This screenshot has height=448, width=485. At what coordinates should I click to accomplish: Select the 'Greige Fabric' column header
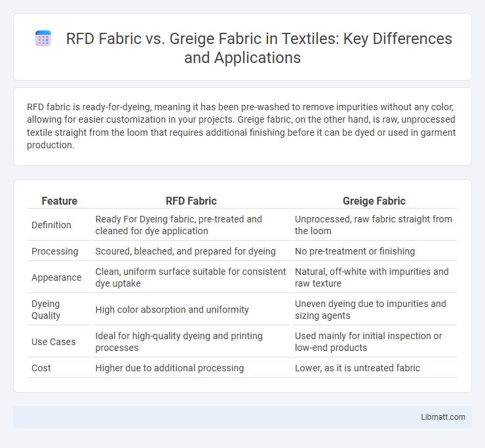374,201
